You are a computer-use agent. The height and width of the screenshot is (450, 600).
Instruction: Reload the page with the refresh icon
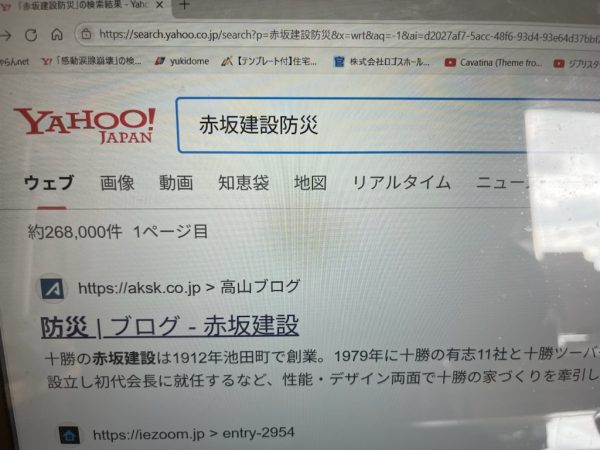tap(31, 35)
